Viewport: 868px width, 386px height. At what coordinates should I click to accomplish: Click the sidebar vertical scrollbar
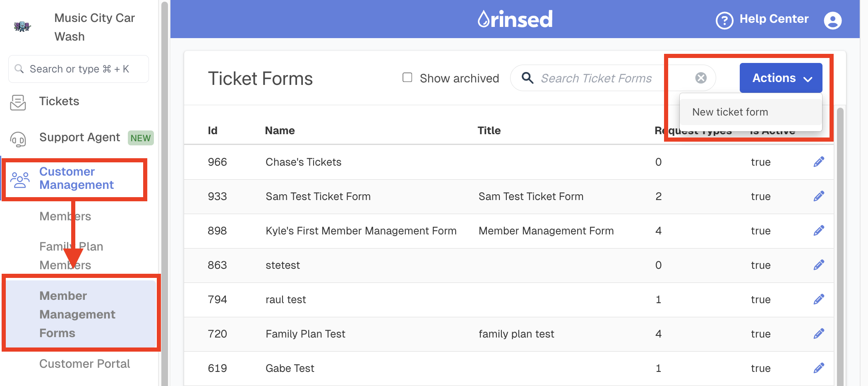(x=164, y=193)
